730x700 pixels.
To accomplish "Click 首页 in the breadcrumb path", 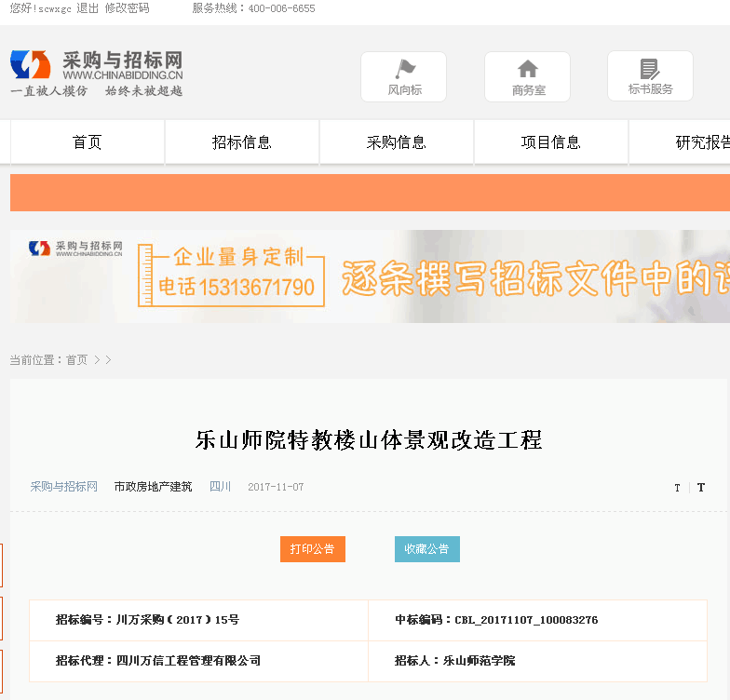I will 76,360.
